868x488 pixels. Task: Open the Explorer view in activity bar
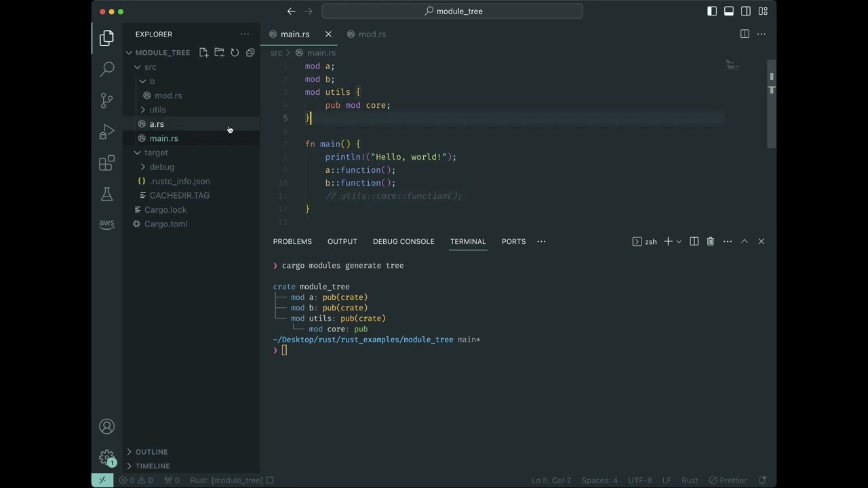[106, 39]
